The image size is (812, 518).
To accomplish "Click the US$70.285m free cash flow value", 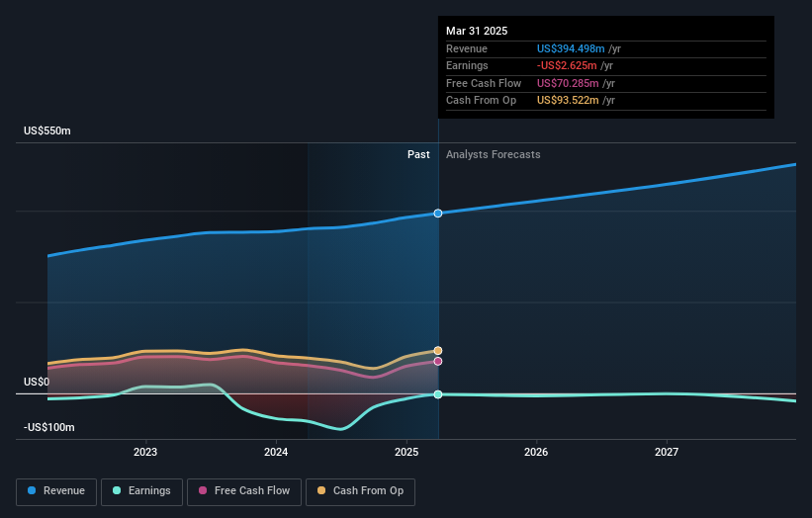I will click(568, 83).
